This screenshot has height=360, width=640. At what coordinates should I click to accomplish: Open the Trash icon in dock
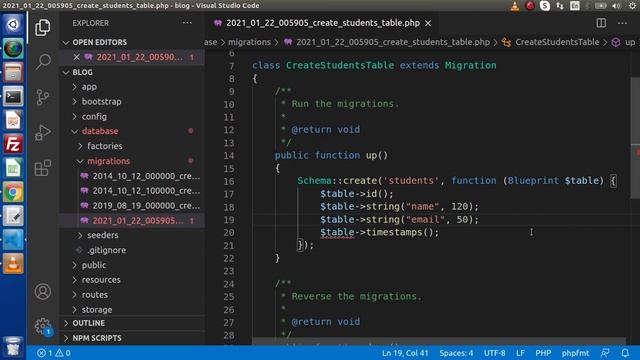point(13,347)
